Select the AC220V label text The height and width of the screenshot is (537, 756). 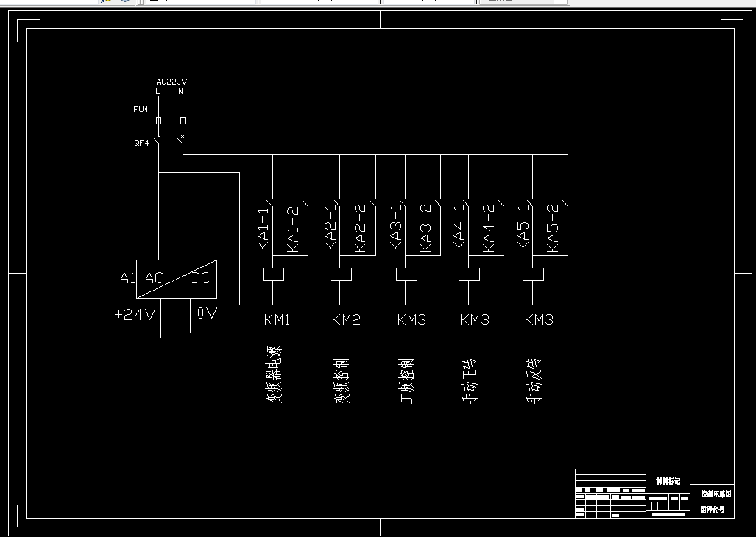pos(172,82)
